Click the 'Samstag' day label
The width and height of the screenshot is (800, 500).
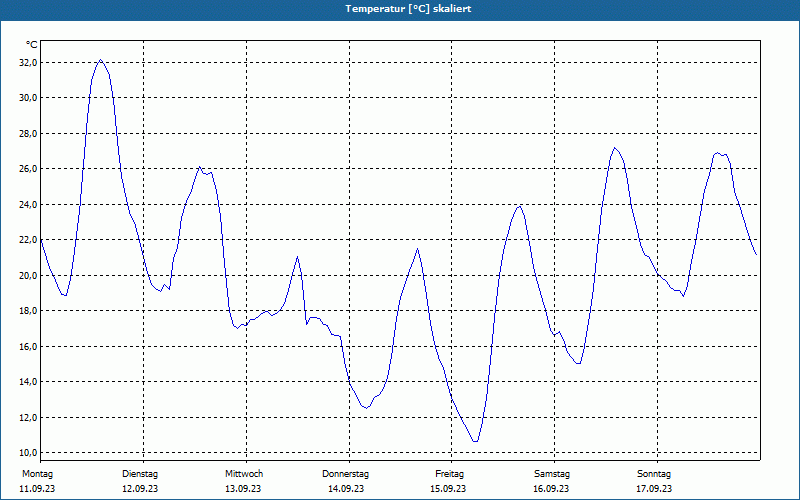coord(552,474)
